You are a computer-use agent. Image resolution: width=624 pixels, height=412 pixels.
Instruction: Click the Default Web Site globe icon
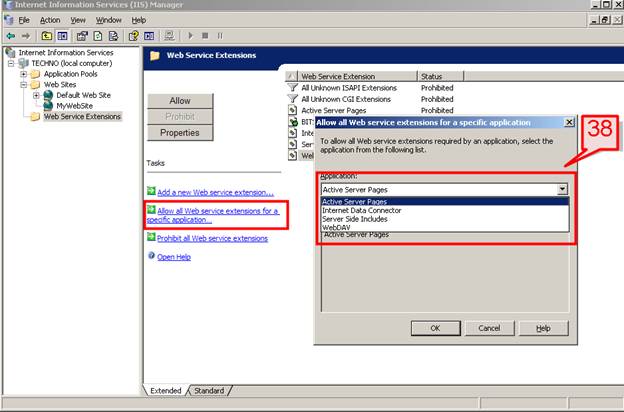pyautogui.click(x=48, y=95)
